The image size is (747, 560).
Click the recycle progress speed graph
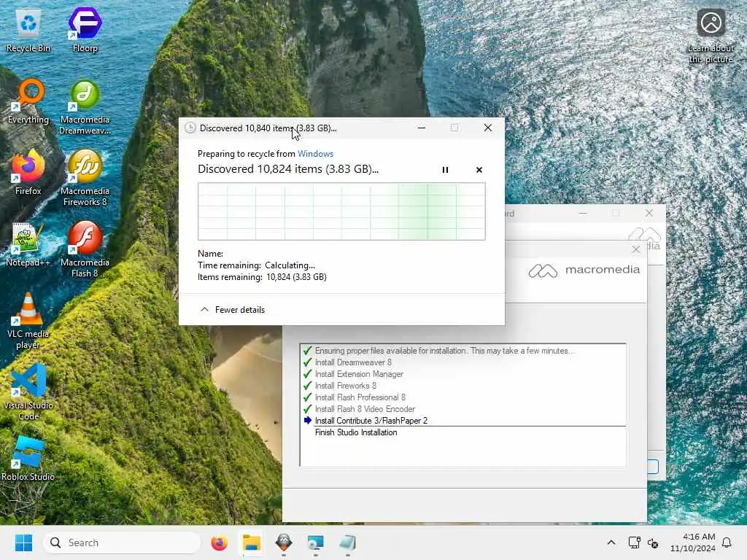[341, 211]
